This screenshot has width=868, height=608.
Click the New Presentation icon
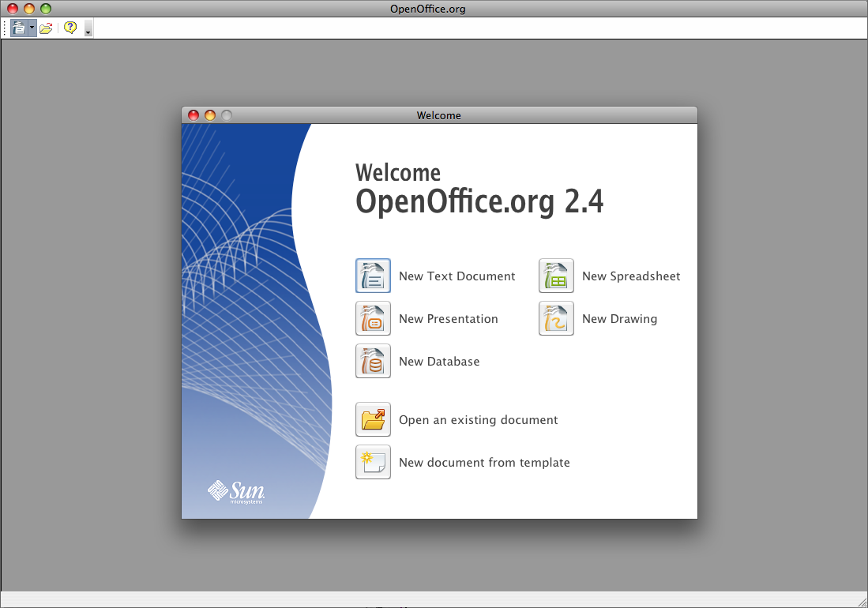(x=373, y=319)
